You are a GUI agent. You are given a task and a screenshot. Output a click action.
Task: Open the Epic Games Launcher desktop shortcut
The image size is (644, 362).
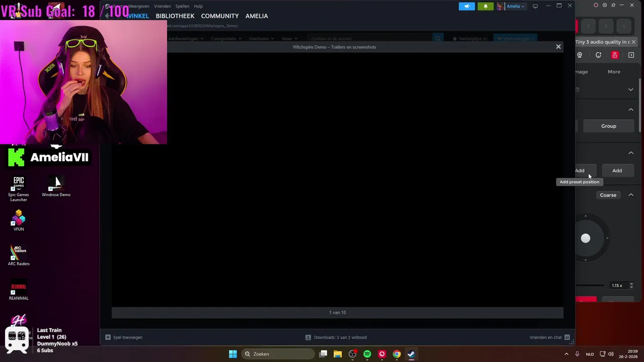click(x=19, y=189)
